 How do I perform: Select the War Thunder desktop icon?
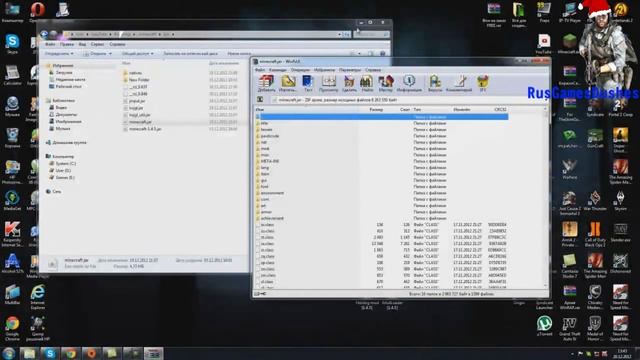(x=595, y=200)
